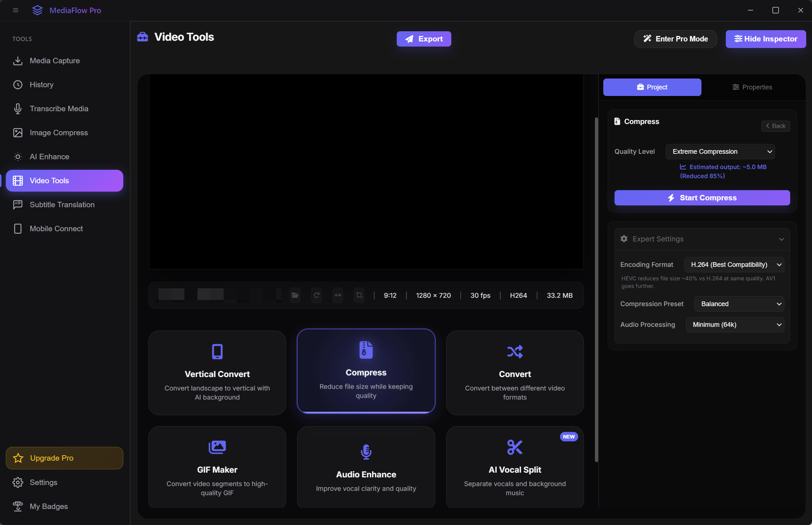Click the vertical scrollbar on the inspector panel
Image resolution: width=812 pixels, height=525 pixels.
[x=596, y=291]
